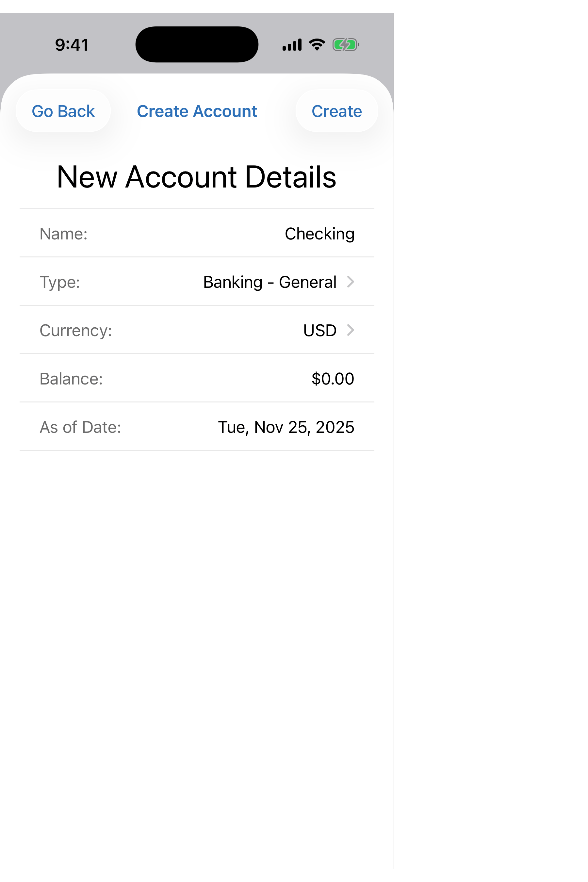Viewport: 588px width, 882px height.
Task: Edit the Checking account name field
Action: coord(319,234)
